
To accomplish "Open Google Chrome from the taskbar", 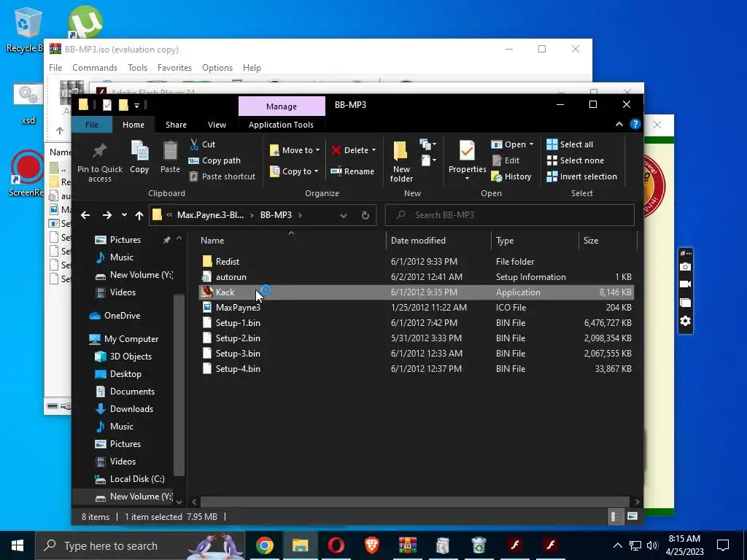I will click(264, 545).
